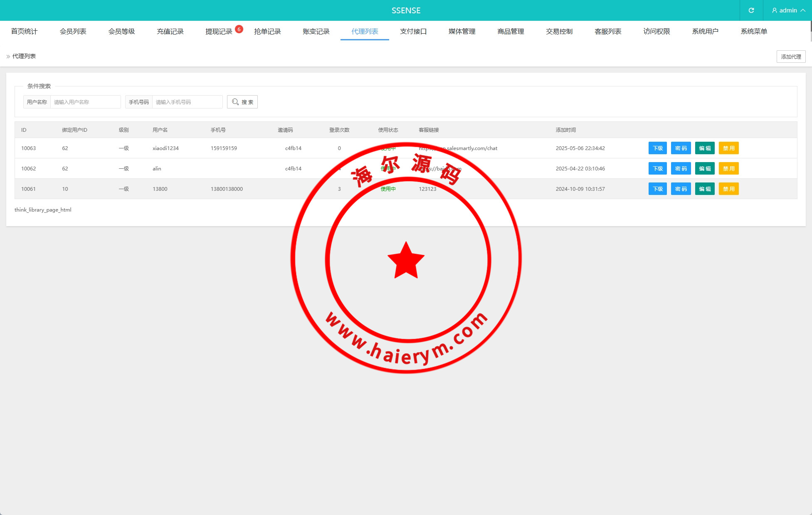Focus the 用户名称 input field
This screenshot has height=515, width=812.
85,102
